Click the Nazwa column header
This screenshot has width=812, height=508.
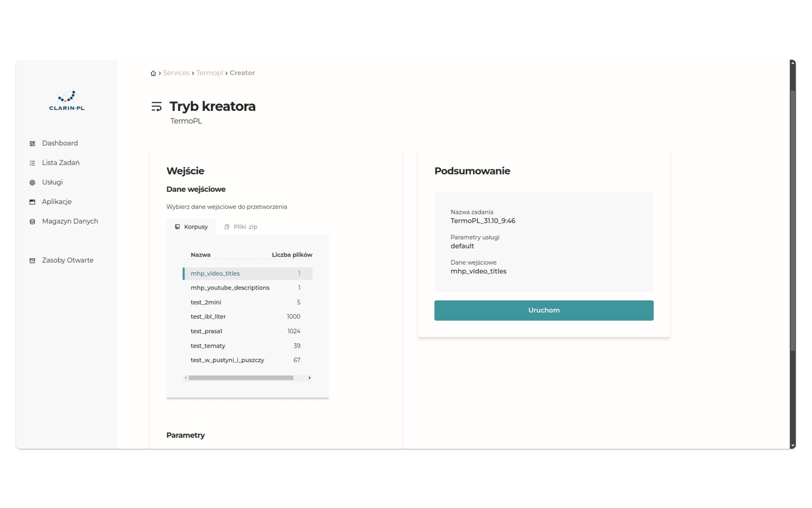click(200, 255)
